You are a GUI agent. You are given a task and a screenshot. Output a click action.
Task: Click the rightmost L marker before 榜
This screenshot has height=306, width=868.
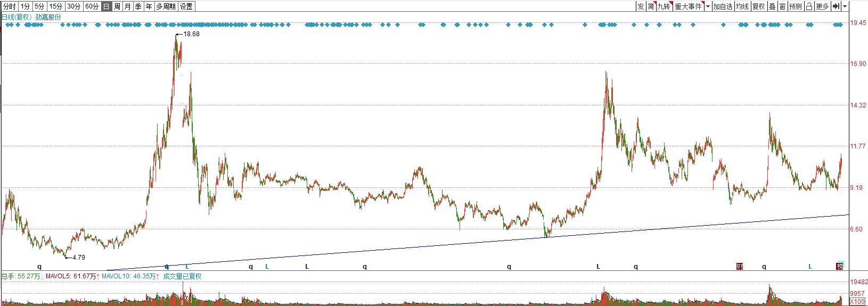[x=810, y=266]
